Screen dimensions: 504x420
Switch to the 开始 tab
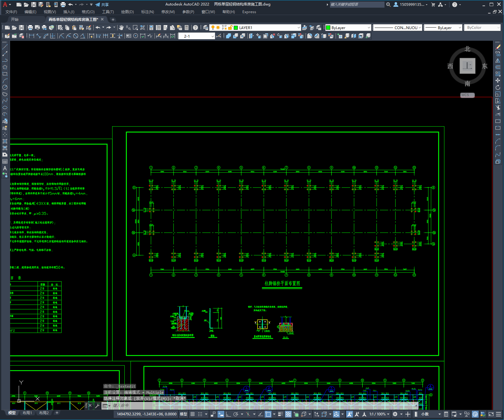coord(15,19)
